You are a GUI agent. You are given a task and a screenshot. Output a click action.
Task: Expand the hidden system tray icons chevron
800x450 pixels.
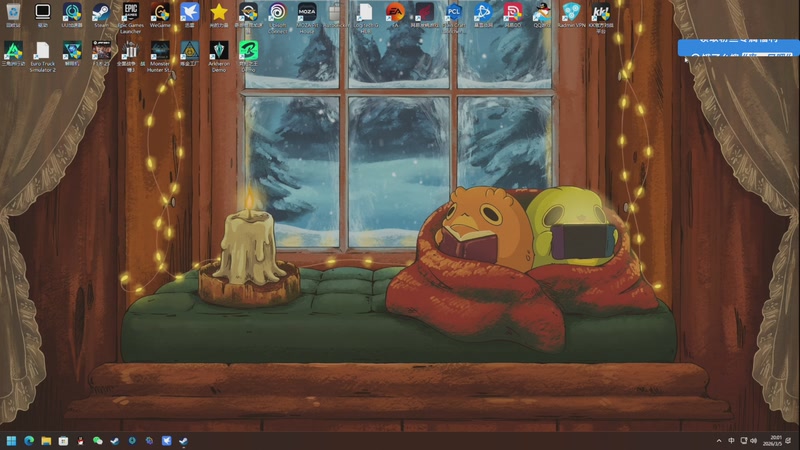coord(719,441)
